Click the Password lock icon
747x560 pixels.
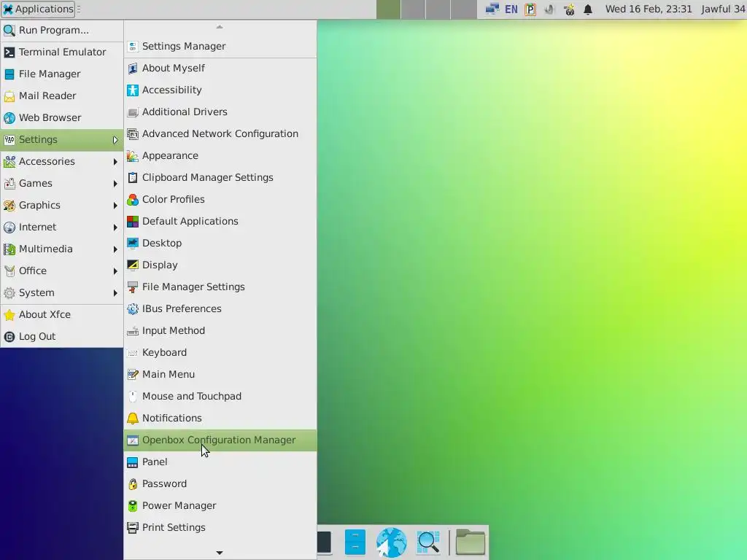click(133, 484)
